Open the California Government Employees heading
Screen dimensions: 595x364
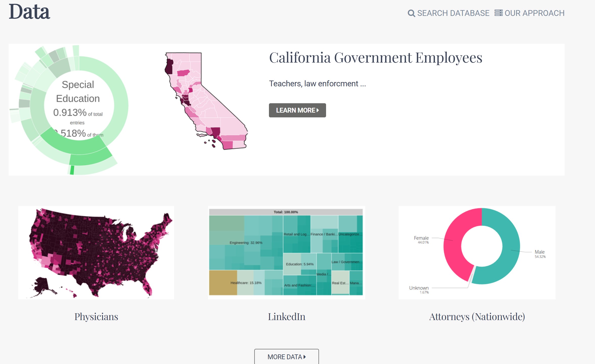pyautogui.click(x=376, y=58)
